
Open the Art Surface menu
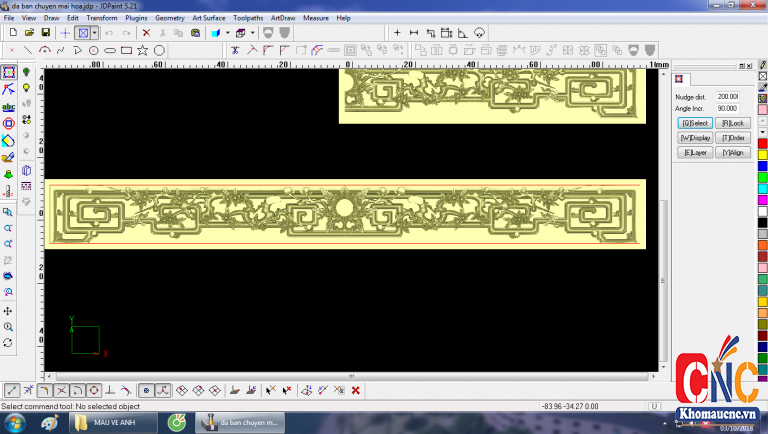coord(208,18)
